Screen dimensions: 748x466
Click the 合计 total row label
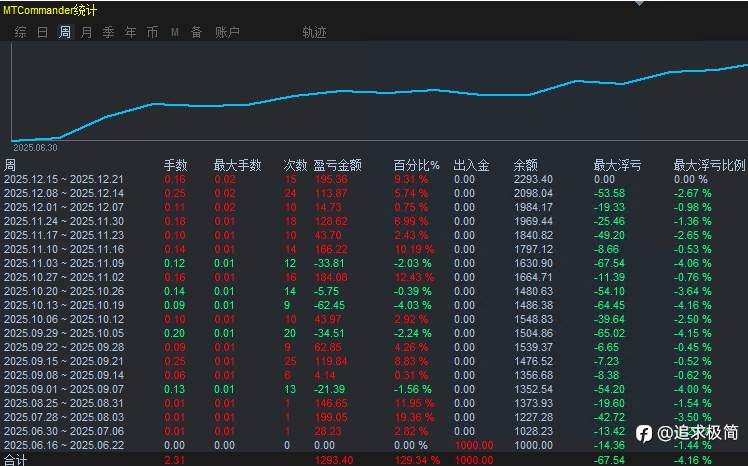click(15, 460)
